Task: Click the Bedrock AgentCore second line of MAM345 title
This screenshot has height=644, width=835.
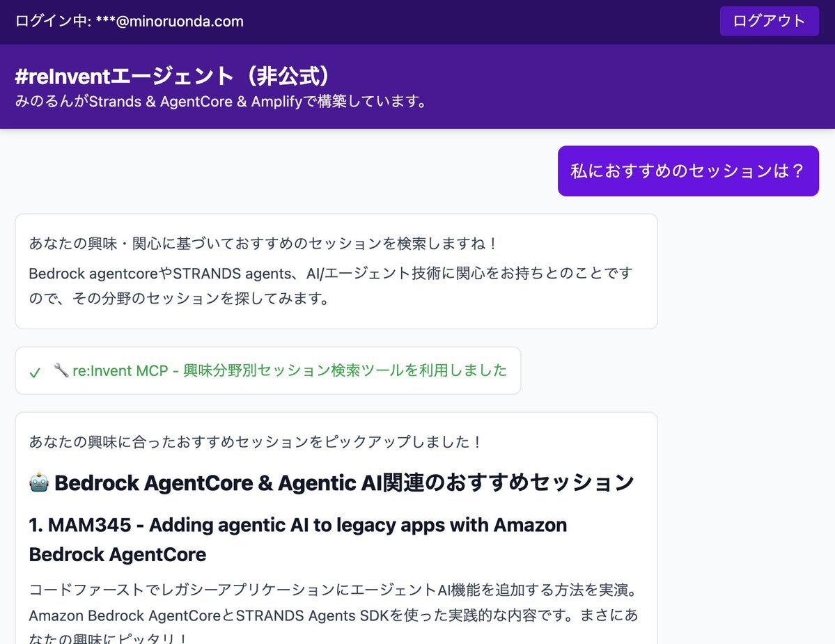Action: pos(118,555)
